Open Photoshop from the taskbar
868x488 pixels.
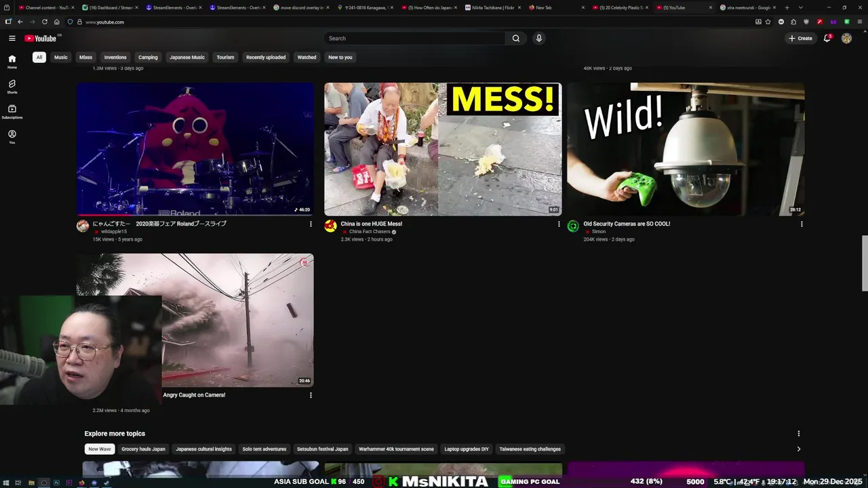pyautogui.click(x=56, y=483)
